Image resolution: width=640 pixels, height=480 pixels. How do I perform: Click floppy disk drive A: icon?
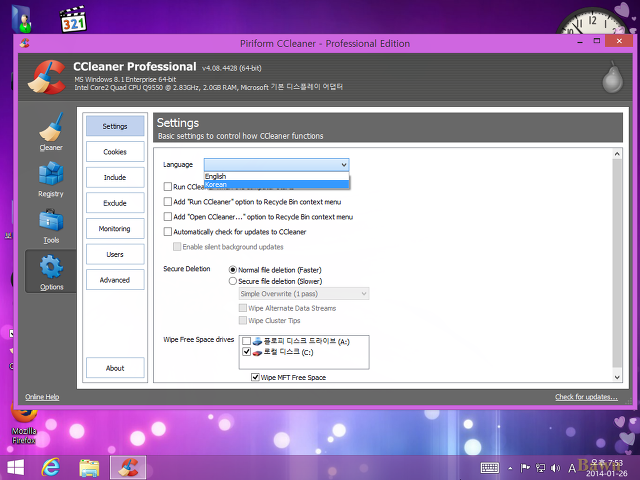click(x=257, y=341)
